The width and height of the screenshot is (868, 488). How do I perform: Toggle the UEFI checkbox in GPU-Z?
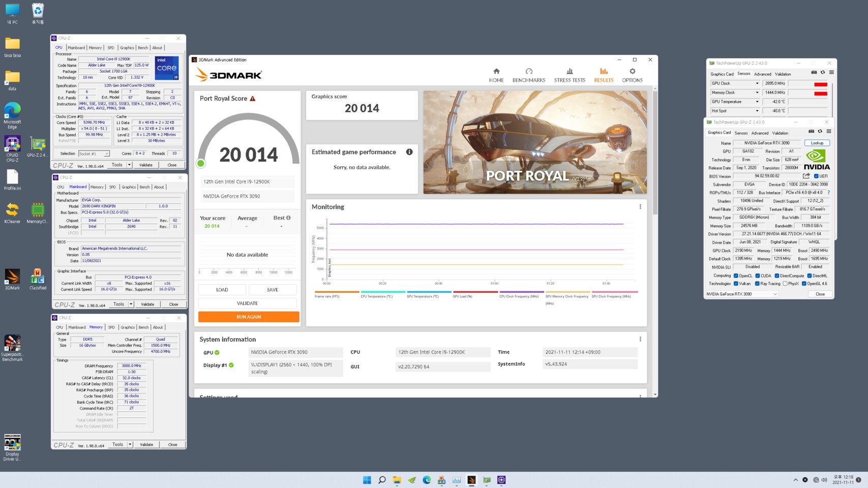pos(817,176)
